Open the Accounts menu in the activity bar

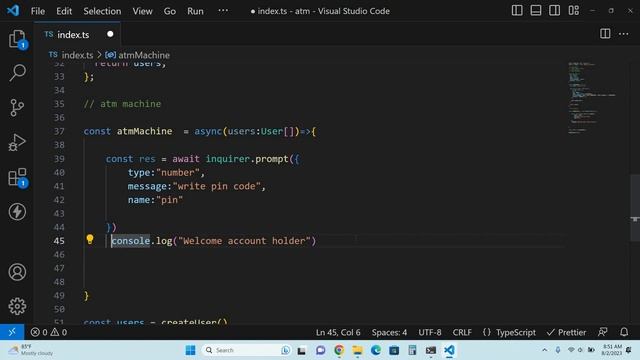coord(17,272)
